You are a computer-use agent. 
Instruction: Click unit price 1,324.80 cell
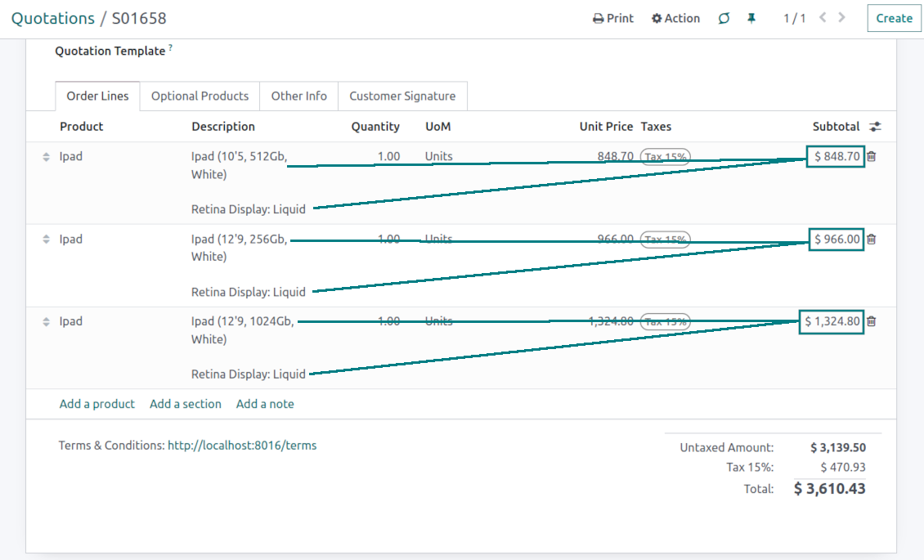pyautogui.click(x=611, y=321)
